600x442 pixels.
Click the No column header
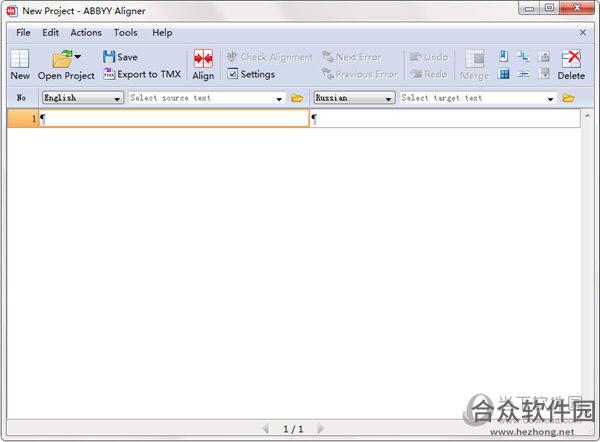pos(22,98)
